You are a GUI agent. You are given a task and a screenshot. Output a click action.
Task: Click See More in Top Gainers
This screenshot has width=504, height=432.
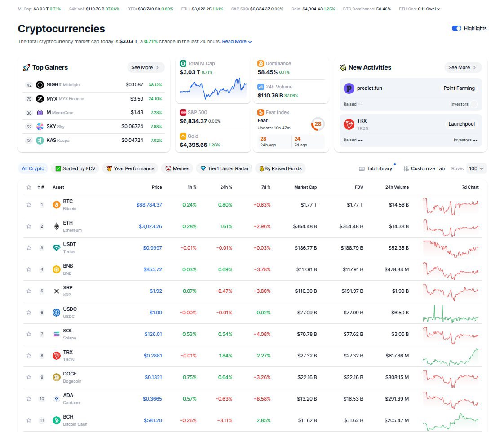(x=146, y=67)
